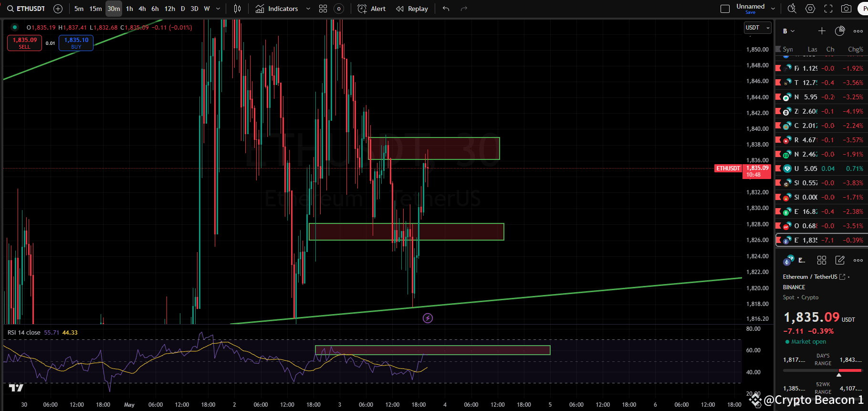The width and height of the screenshot is (868, 411).
Task: Select the RSI pane red rectangle zone
Action: [x=433, y=350]
